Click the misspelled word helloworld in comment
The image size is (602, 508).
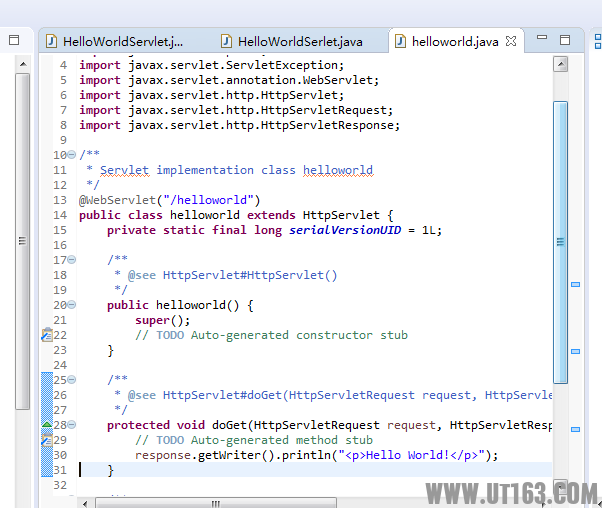(x=338, y=170)
